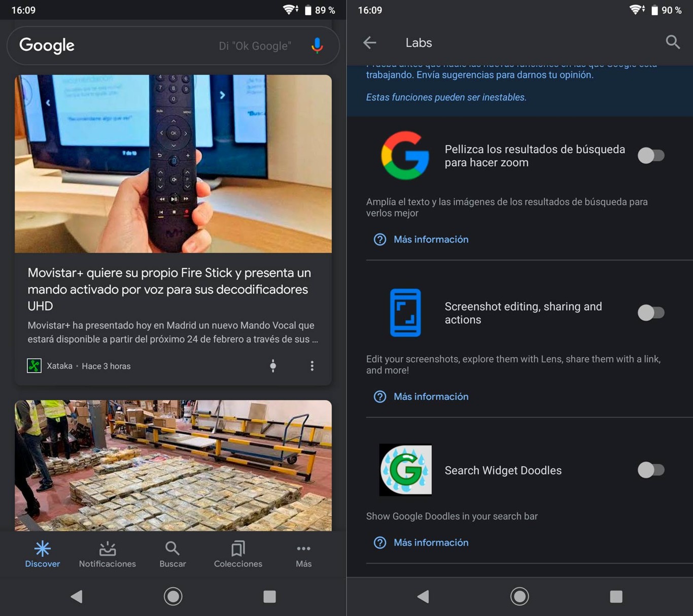The width and height of the screenshot is (693, 616).
Task: Turn on Screenshot editing, sharing and actions
Action: pyautogui.click(x=651, y=313)
